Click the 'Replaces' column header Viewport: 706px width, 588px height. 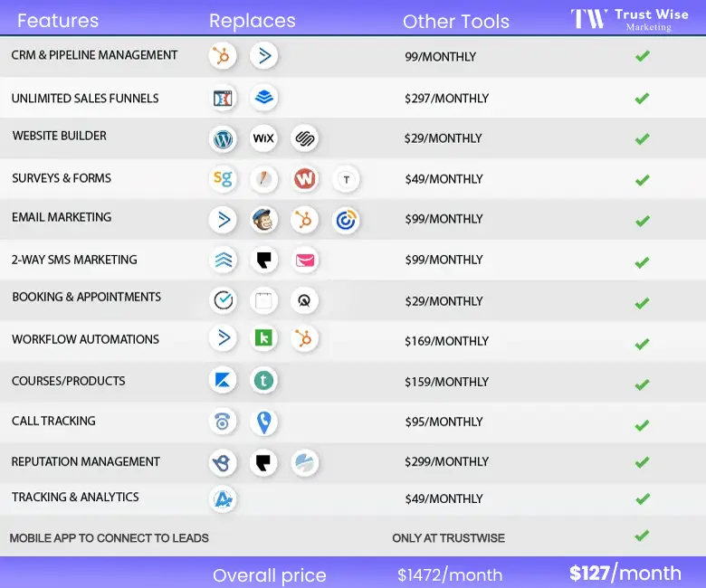click(x=253, y=21)
